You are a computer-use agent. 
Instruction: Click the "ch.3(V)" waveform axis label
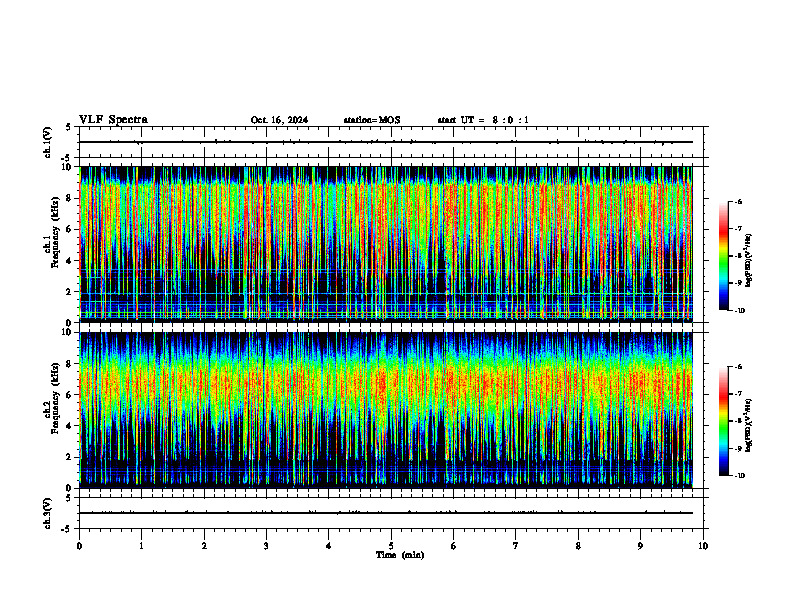48,513
